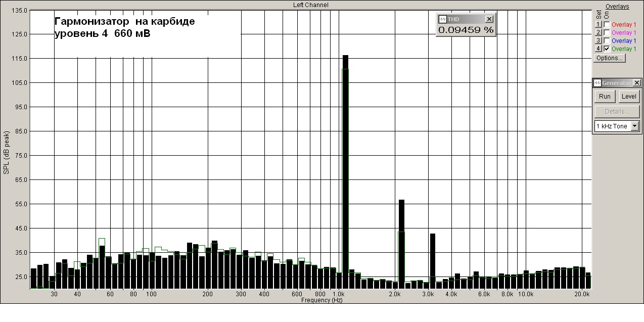This screenshot has width=644, height=322.
Task: Start the generator with Run
Action: (605, 97)
